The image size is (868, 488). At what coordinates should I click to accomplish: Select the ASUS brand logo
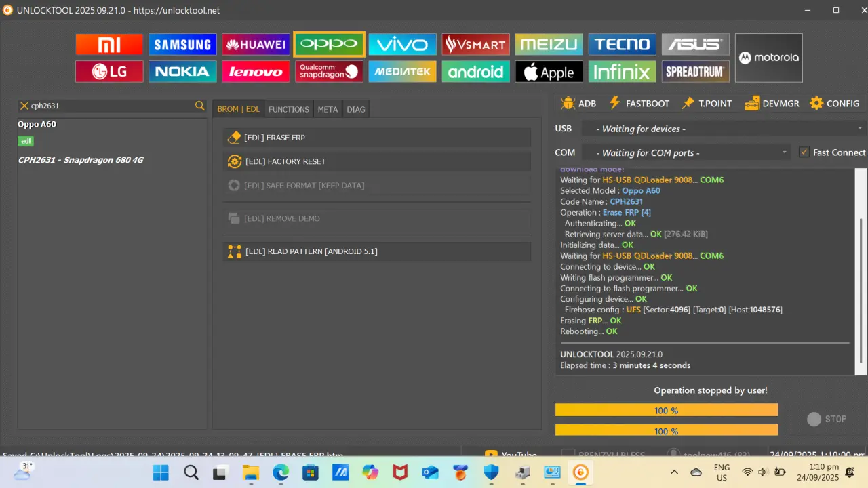[x=695, y=45]
